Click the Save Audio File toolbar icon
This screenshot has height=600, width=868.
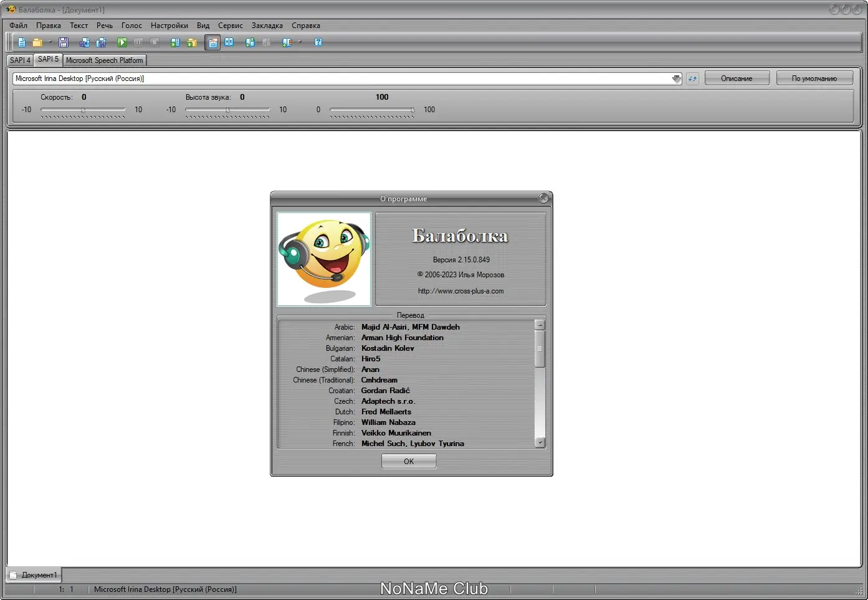click(x=85, y=42)
